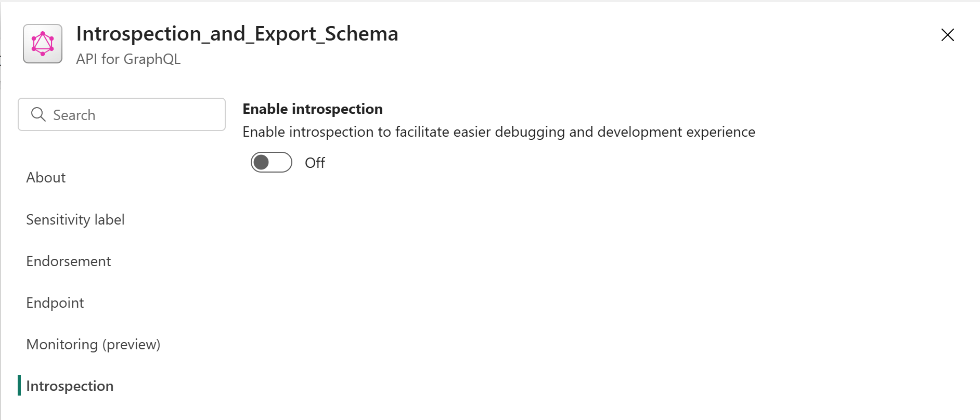980x420 pixels.
Task: Select the Introspection sidebar item
Action: [x=70, y=386]
